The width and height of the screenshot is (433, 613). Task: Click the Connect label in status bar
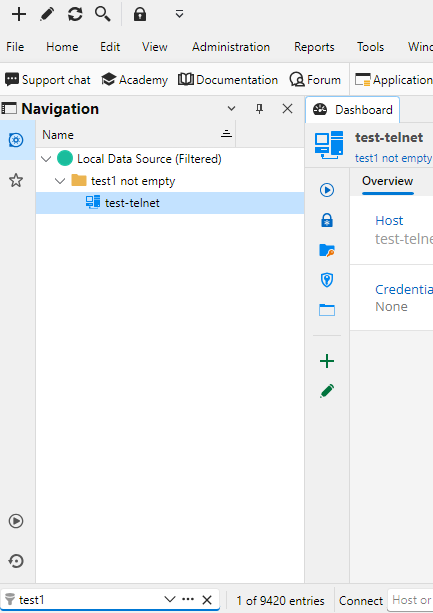(x=361, y=600)
